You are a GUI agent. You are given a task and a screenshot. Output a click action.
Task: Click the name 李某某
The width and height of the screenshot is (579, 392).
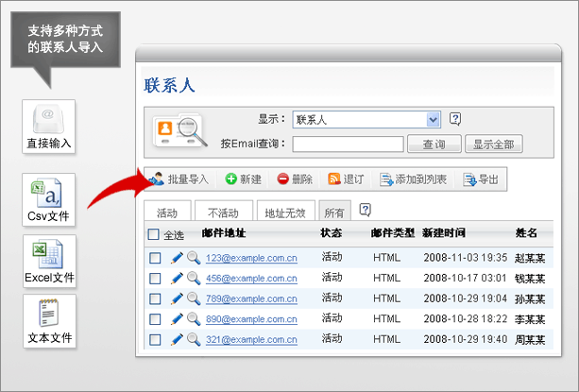coord(530,319)
